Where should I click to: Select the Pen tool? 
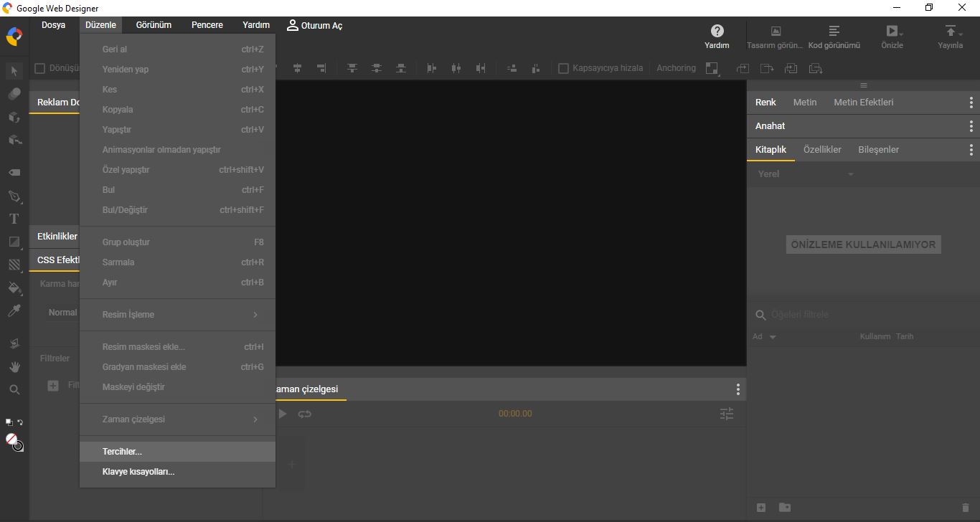[x=14, y=196]
